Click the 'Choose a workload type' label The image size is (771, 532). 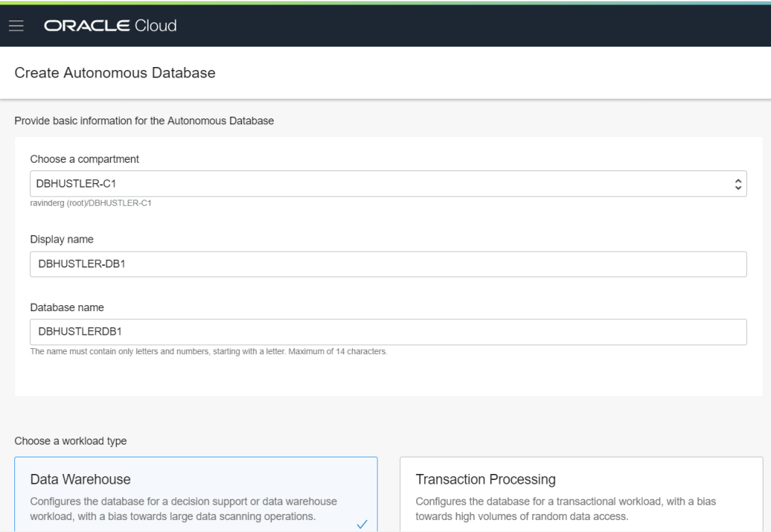click(71, 442)
